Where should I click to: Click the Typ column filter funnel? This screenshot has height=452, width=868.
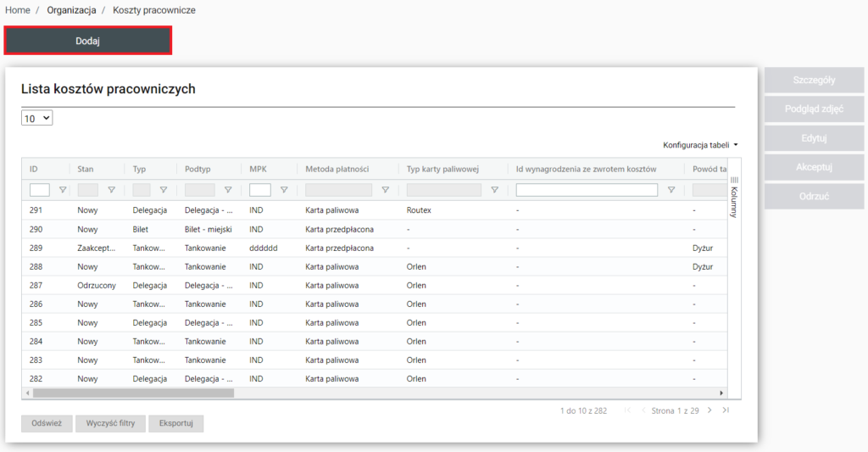(x=163, y=190)
